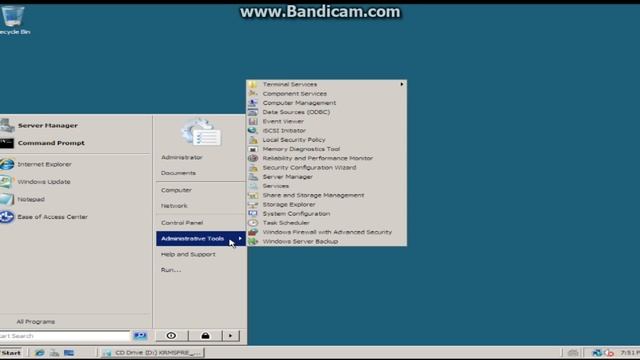640x360 pixels.
Task: Click the System Configuration icon
Action: tap(253, 213)
